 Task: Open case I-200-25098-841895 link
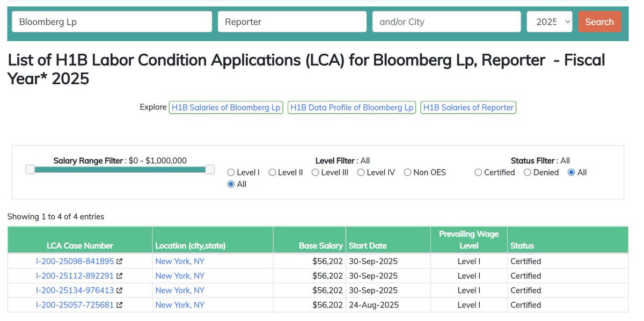tap(75, 261)
